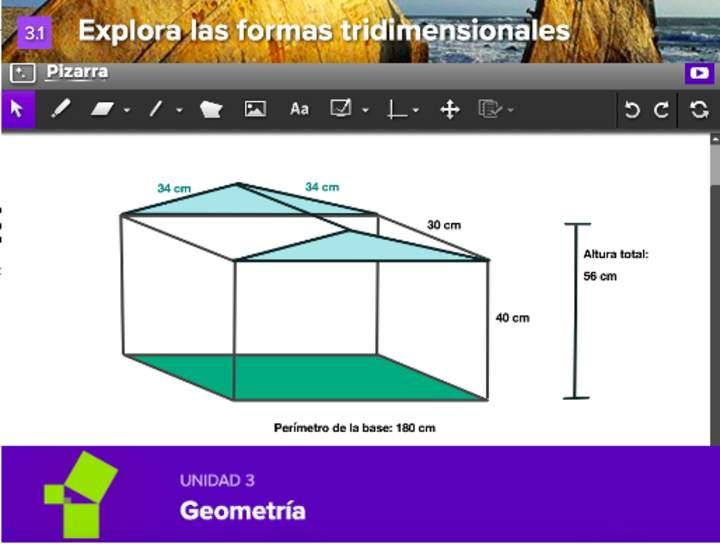Image resolution: width=720 pixels, height=544 pixels.
Task: Choose the parallelogram shape tool
Action: click(x=103, y=110)
